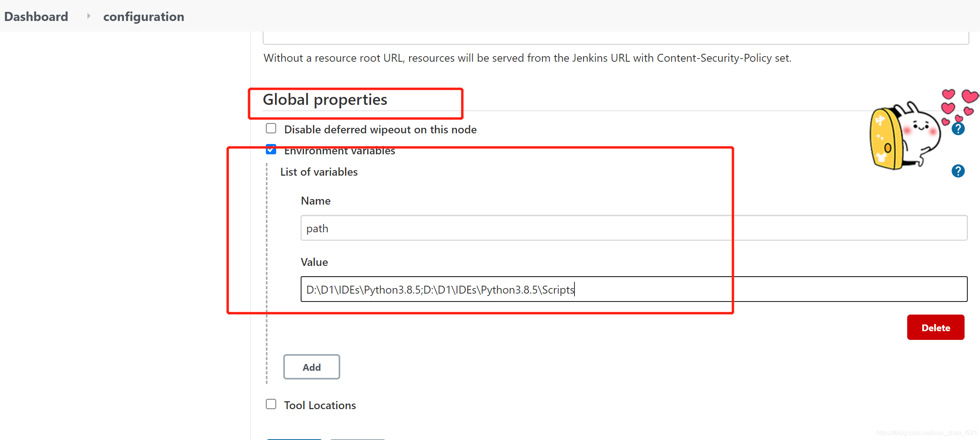Click the Global properties section heading
This screenshot has width=980, height=440.
[325, 100]
